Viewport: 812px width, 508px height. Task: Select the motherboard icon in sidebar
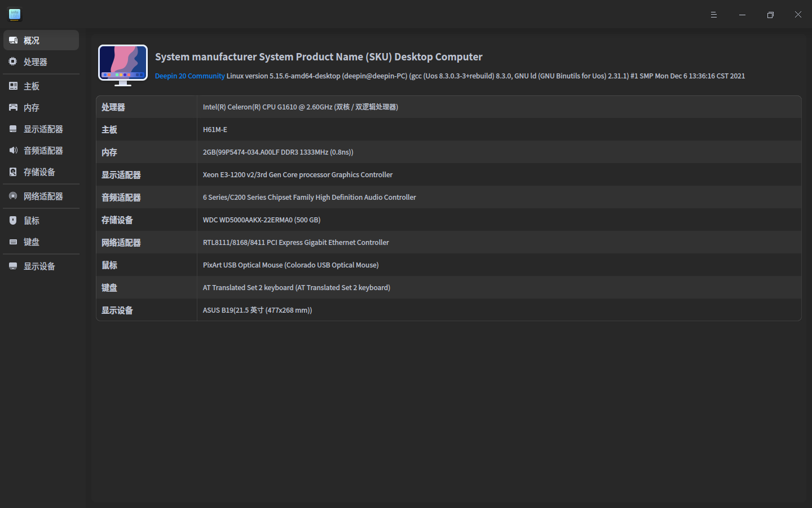click(13, 86)
